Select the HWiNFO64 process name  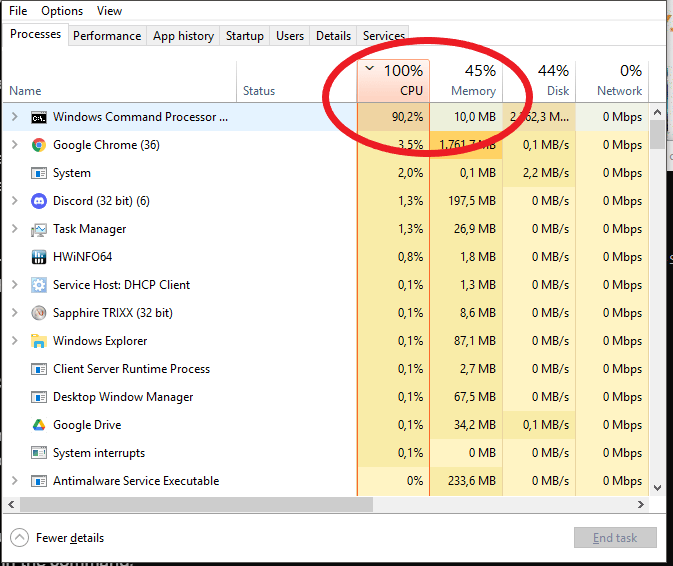(82, 257)
